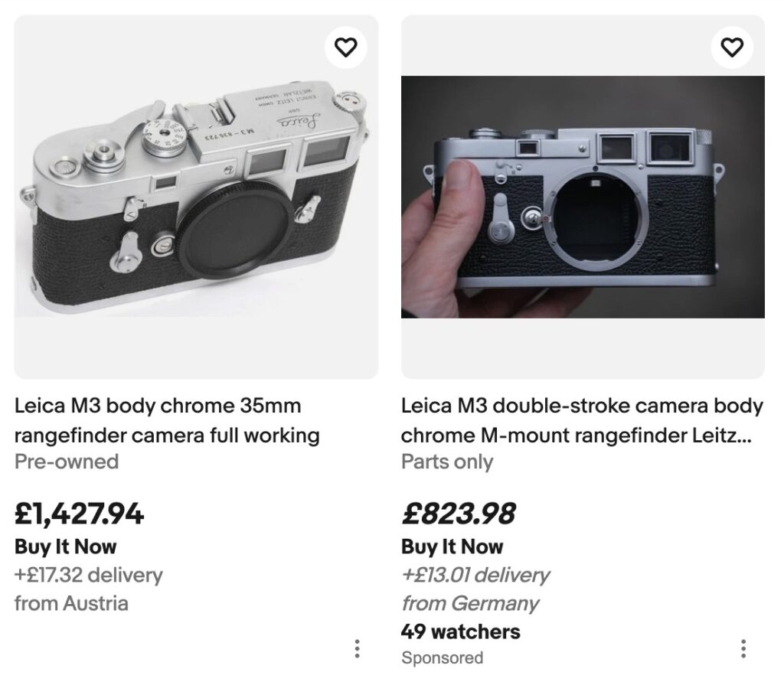Select Buy It Now under the £823.98 price
The height and width of the screenshot is (682, 784).
click(x=452, y=547)
